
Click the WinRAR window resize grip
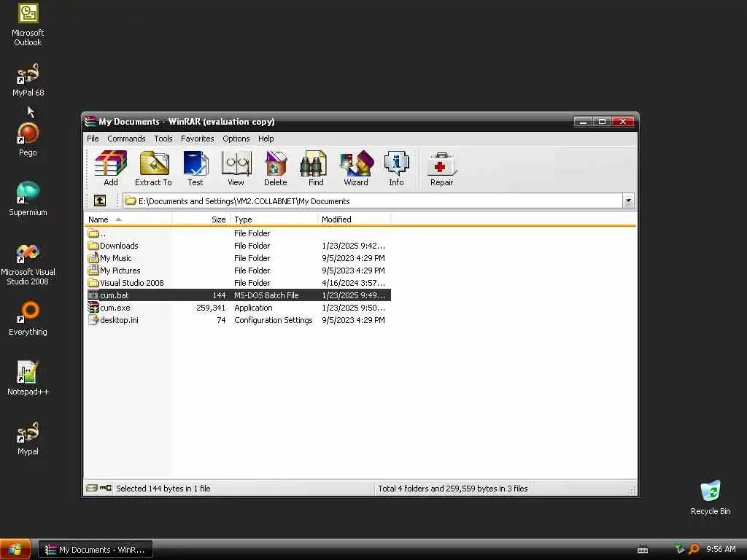[x=632, y=490]
